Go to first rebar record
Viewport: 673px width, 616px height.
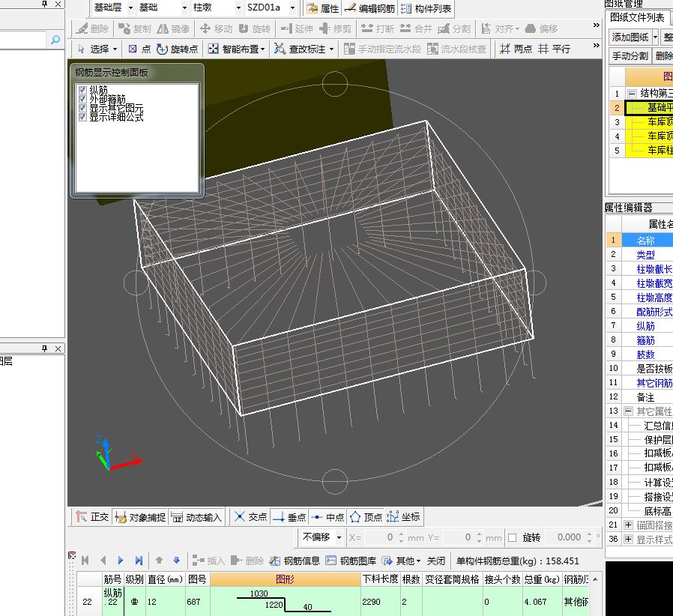coord(85,561)
